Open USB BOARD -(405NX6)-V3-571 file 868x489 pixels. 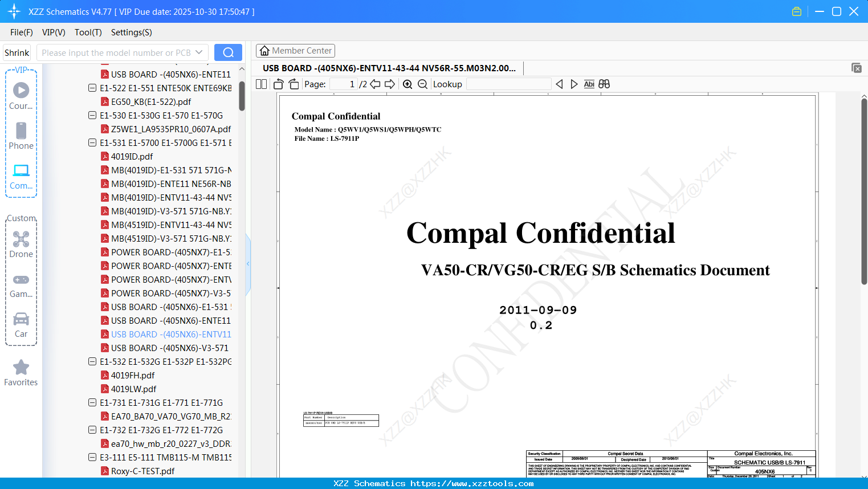[x=164, y=348]
